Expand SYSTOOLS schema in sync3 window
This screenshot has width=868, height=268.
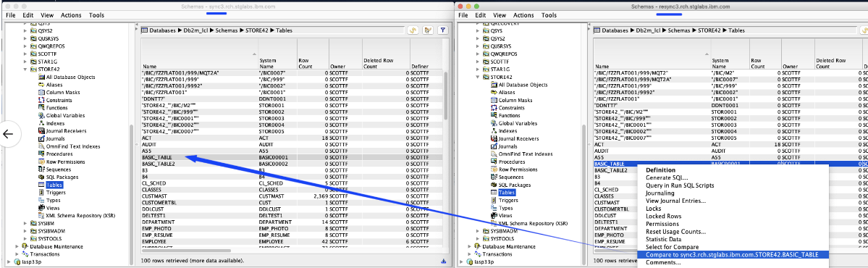click(x=25, y=238)
